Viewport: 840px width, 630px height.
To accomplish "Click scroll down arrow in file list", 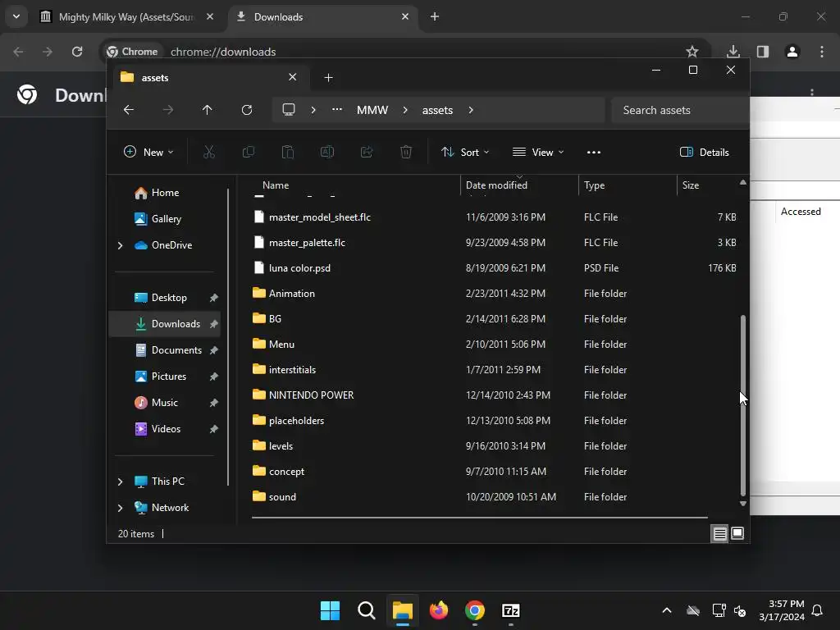I will (743, 504).
